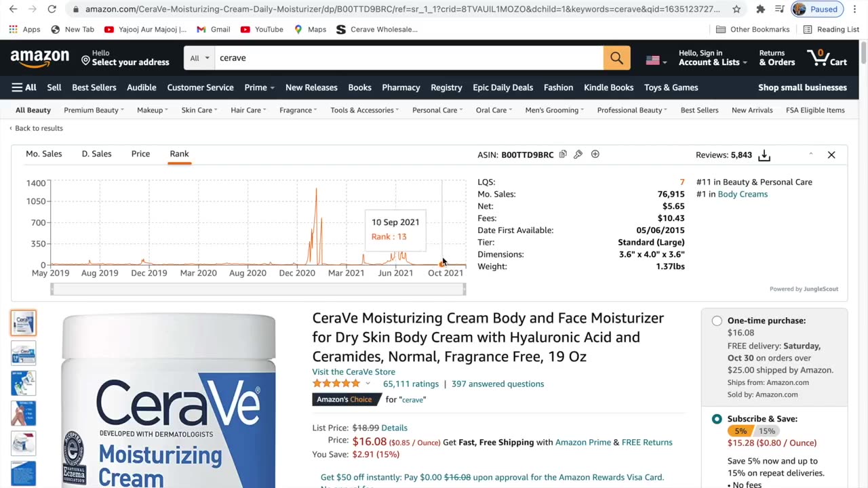Click the Amazon search input field
The image size is (868, 488).
409,58
